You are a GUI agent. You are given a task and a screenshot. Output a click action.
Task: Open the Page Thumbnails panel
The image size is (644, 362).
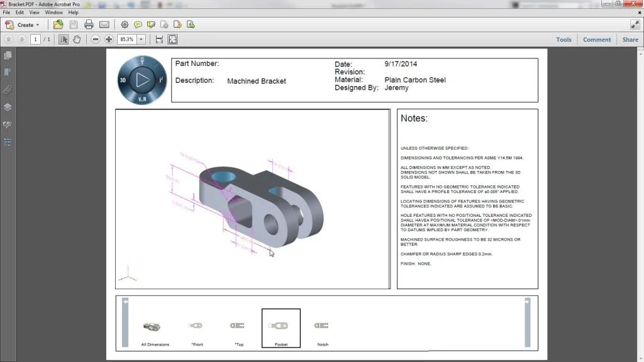pos(8,55)
